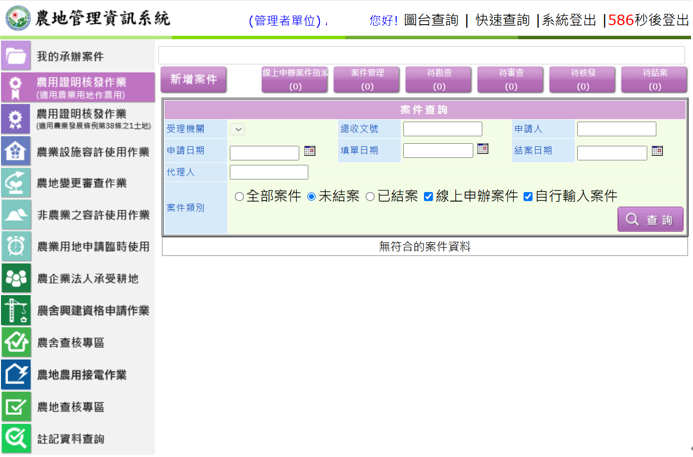Viewport: 693px width, 457px height.
Task: Open 農地農用接電作業 icon
Action: 17,374
